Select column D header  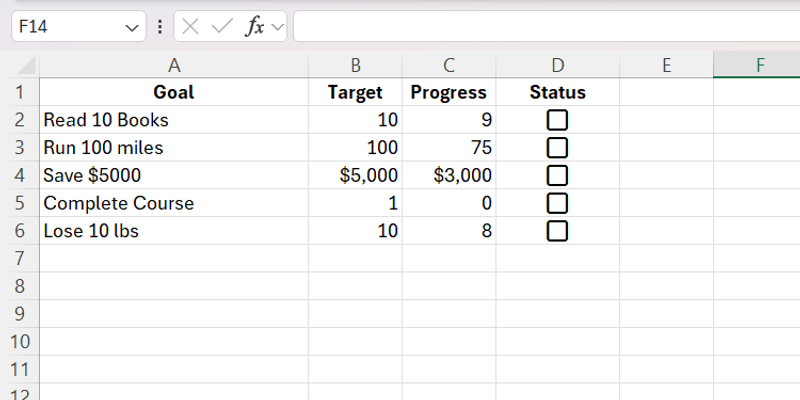557,65
